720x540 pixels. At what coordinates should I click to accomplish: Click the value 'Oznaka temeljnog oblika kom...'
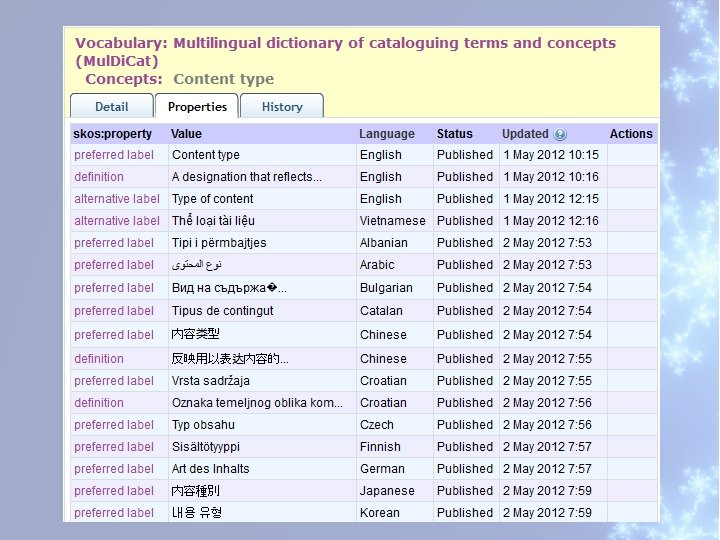257,403
